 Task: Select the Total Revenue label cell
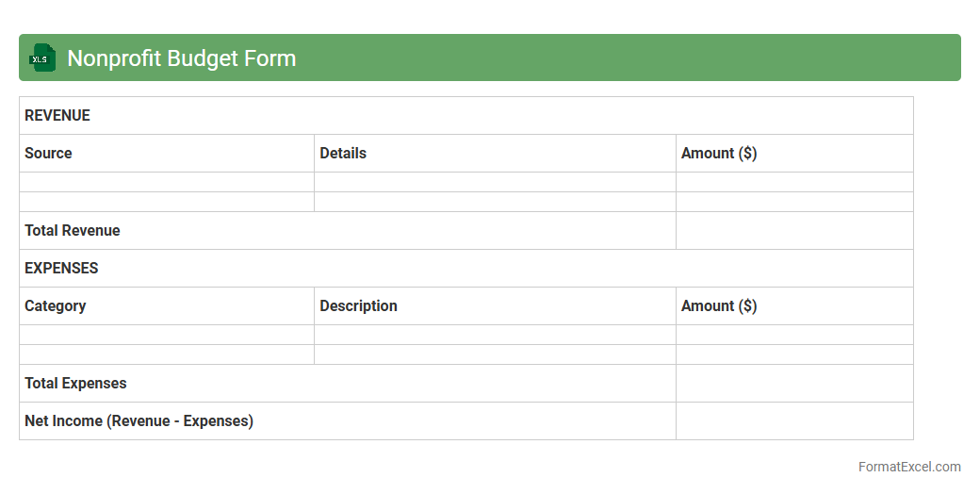(347, 231)
